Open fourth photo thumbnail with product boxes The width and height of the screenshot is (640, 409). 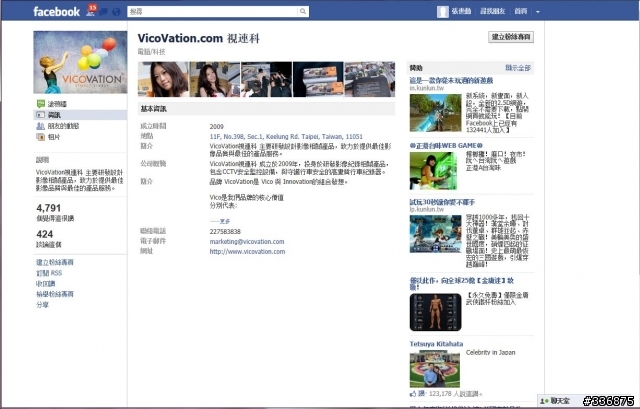(x=318, y=79)
